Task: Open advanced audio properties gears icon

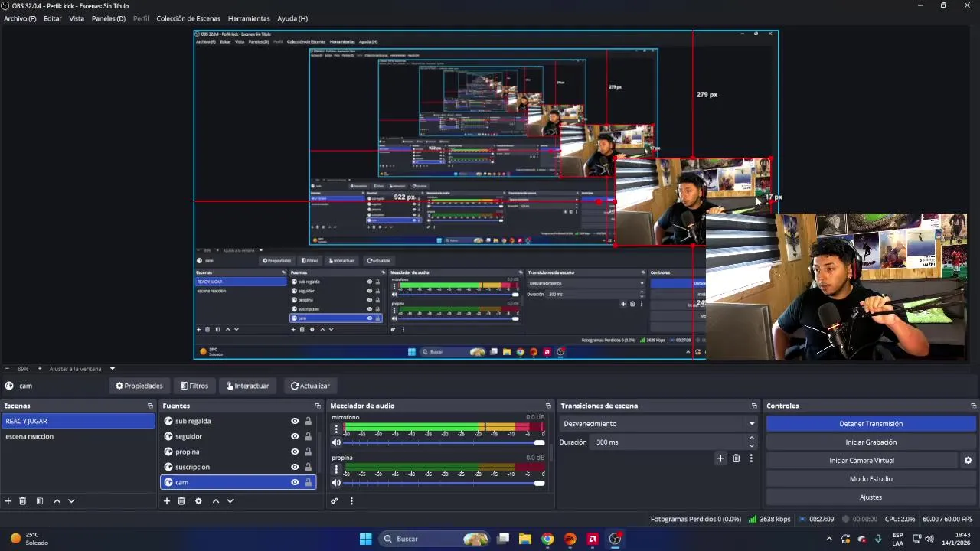Action: (335, 501)
